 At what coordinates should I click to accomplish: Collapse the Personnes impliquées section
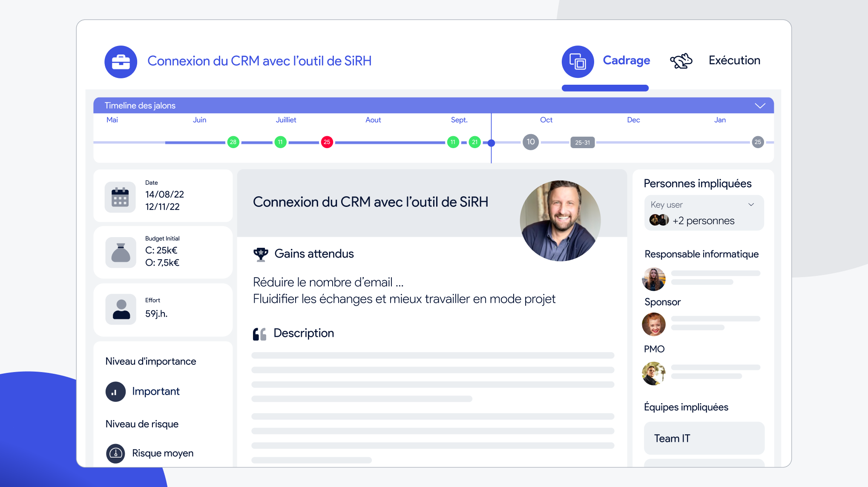pyautogui.click(x=751, y=204)
